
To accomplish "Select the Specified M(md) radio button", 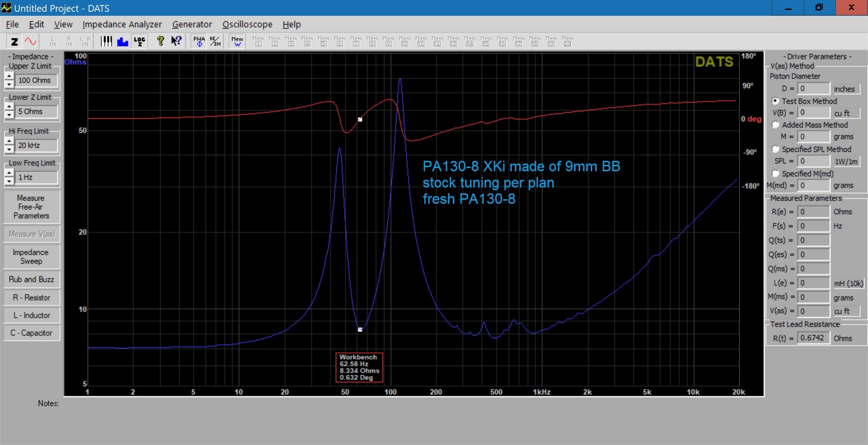I will point(775,173).
